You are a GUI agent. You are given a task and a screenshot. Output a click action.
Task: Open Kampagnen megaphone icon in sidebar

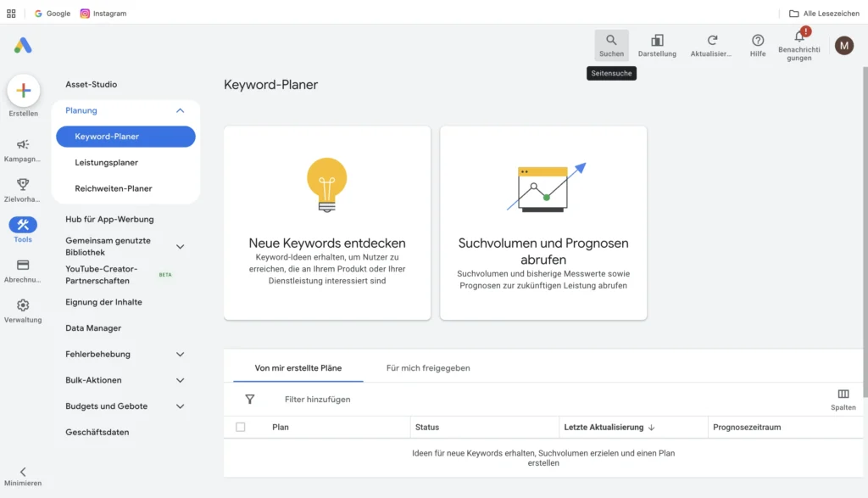tap(23, 144)
